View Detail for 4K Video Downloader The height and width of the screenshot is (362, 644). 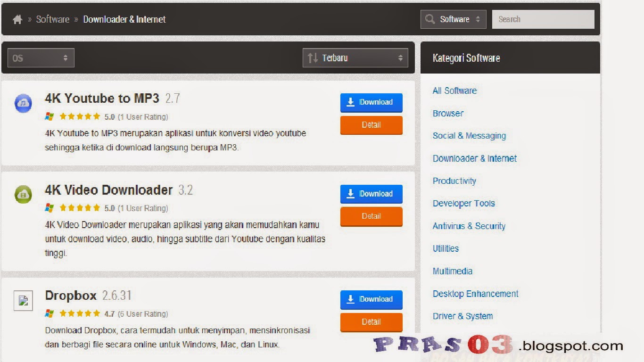point(372,216)
